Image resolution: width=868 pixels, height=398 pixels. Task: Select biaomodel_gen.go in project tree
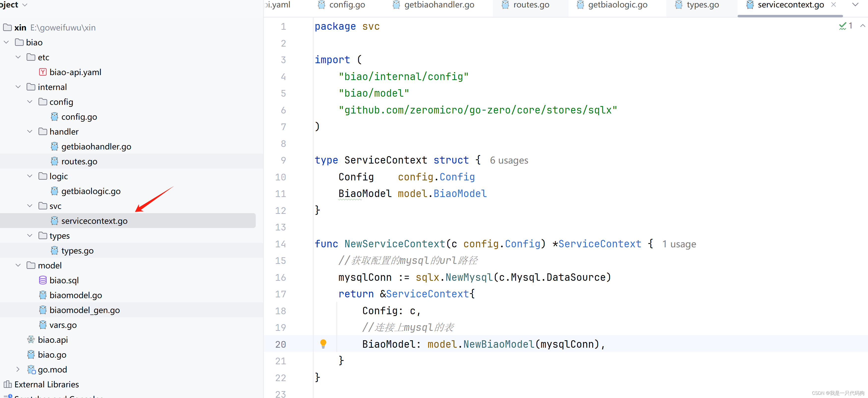pos(84,310)
